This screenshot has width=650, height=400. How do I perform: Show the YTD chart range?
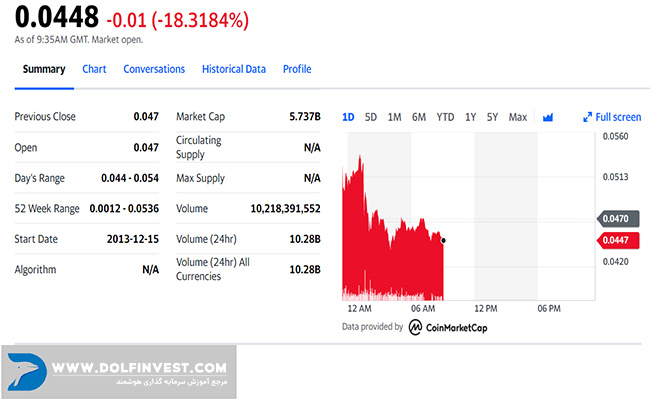(445, 117)
